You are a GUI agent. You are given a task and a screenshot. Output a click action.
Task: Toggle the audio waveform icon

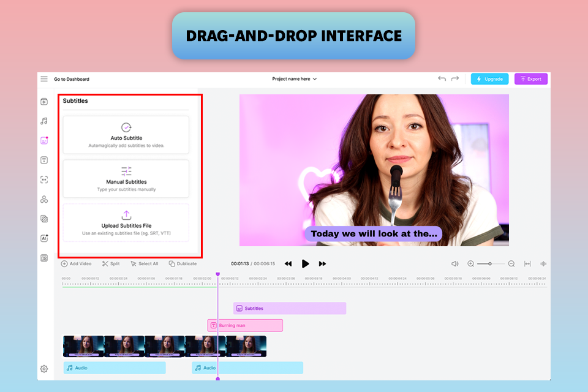(543, 264)
